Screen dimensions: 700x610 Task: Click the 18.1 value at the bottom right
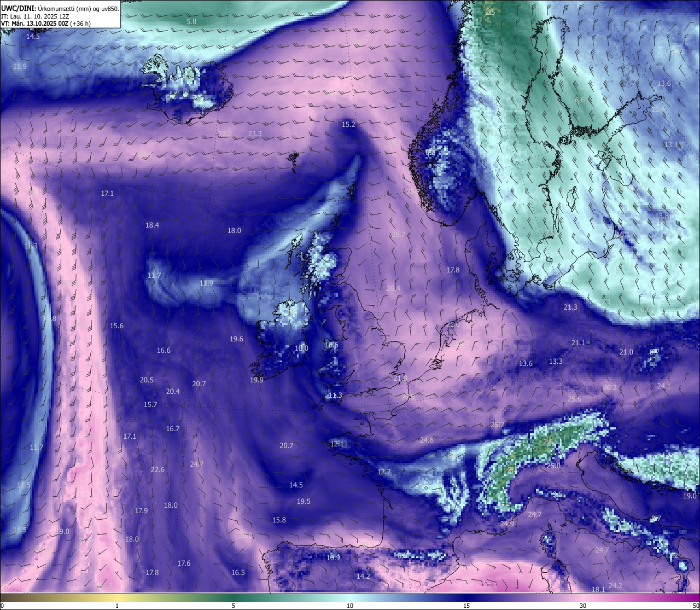(598, 589)
